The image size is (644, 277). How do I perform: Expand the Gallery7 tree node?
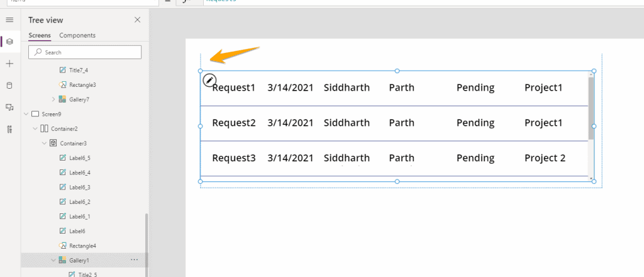53,99
